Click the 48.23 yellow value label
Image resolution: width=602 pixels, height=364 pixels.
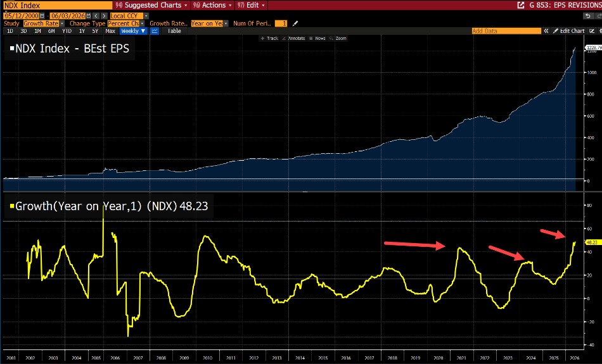[592, 242]
